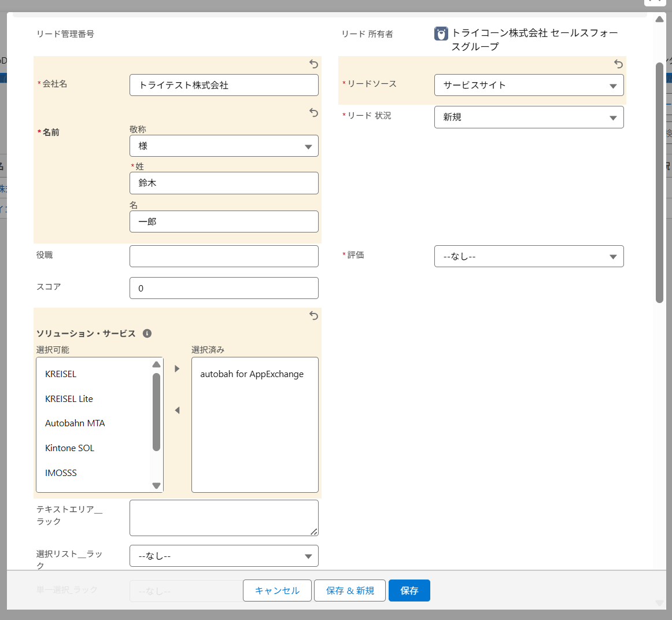Image resolution: width=672 pixels, height=620 pixels.
Task: Click the 選択可能 list scrollbar thumb
Action: (x=156, y=412)
